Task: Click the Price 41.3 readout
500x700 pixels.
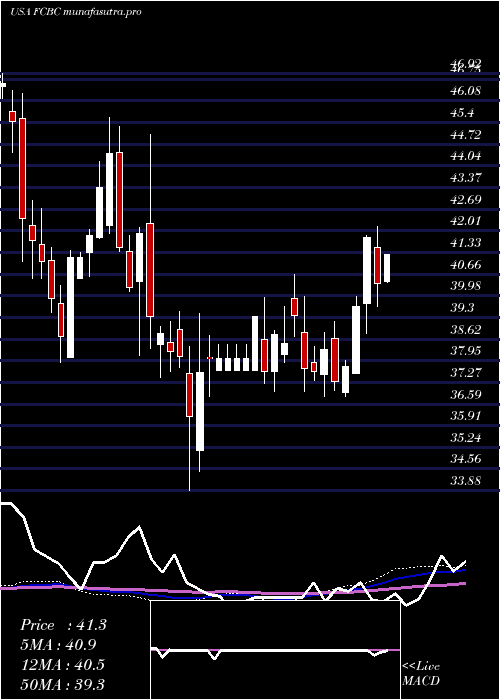Action: coord(63,625)
